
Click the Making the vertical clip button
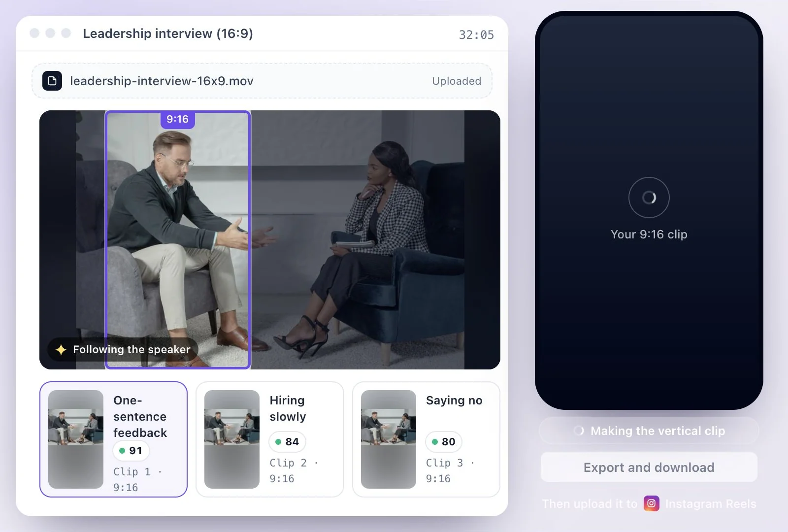pos(649,431)
